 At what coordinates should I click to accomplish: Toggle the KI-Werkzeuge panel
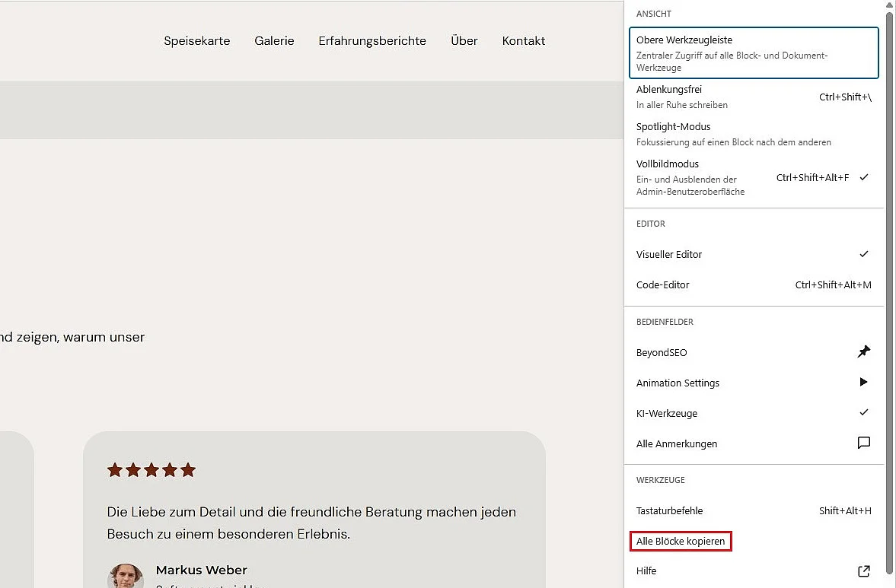754,413
